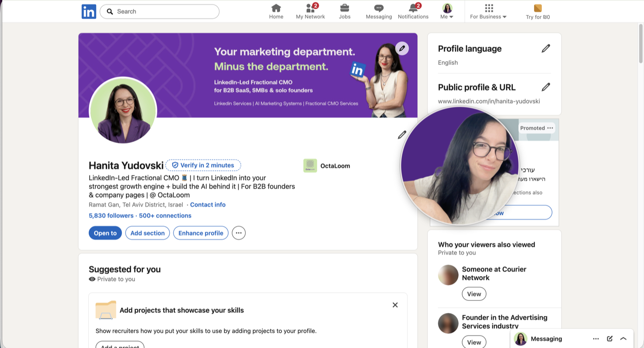Click the Ramat Gan location text
The image size is (644, 348).
tap(136, 205)
